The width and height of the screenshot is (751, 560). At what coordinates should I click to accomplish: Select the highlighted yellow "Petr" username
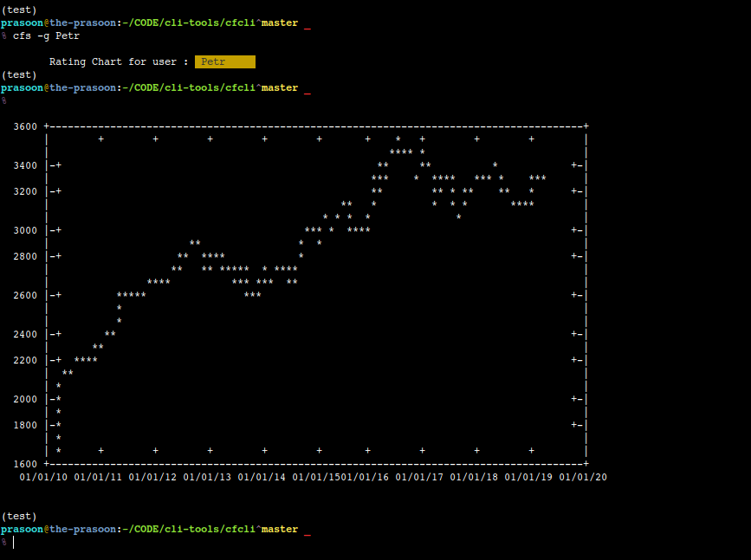(224, 62)
